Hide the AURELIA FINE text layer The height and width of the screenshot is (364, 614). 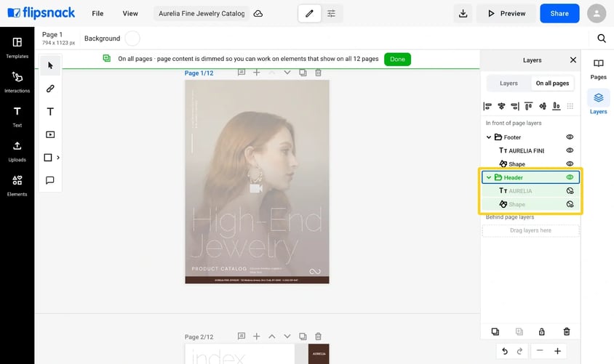(x=570, y=150)
